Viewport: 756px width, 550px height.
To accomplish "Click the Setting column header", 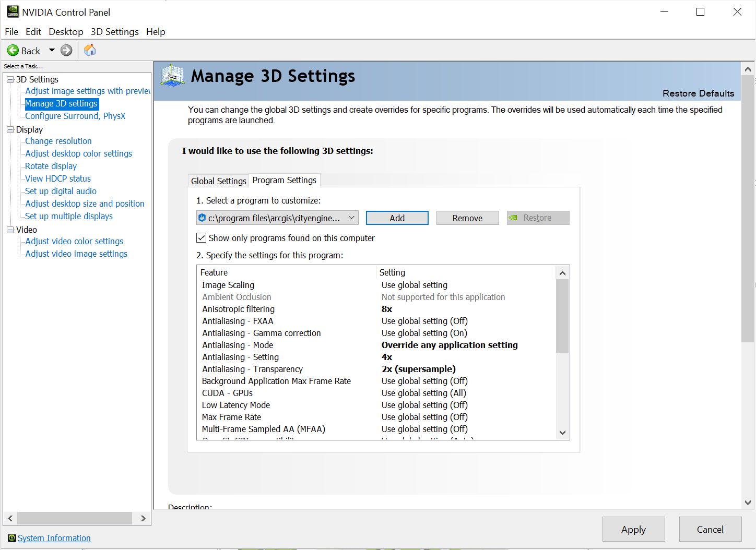I will coord(466,272).
